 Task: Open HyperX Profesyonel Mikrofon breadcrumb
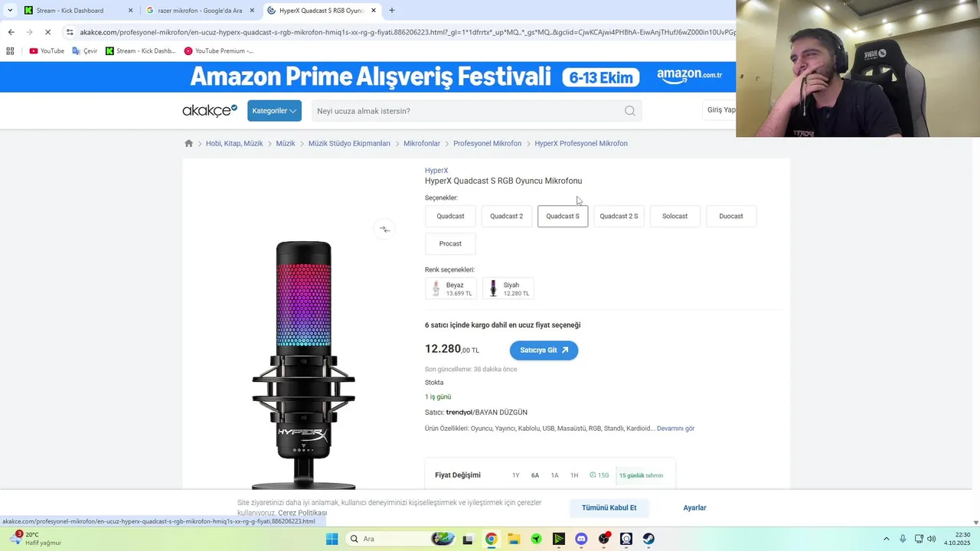pos(581,143)
